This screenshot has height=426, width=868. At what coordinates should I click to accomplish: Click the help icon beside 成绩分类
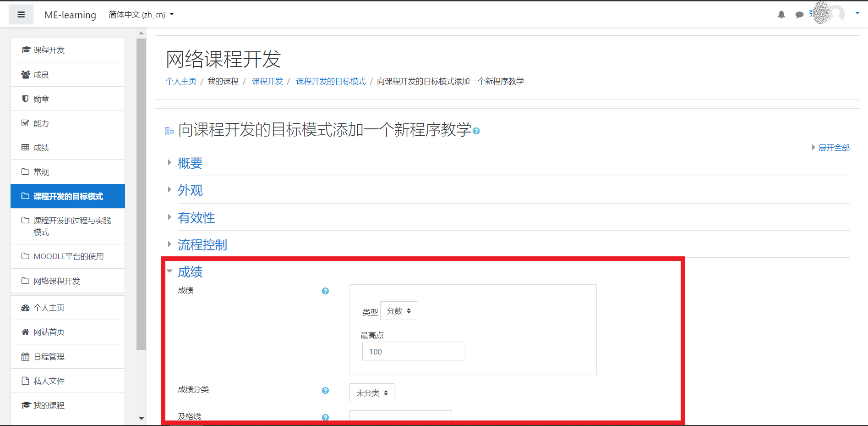click(325, 391)
